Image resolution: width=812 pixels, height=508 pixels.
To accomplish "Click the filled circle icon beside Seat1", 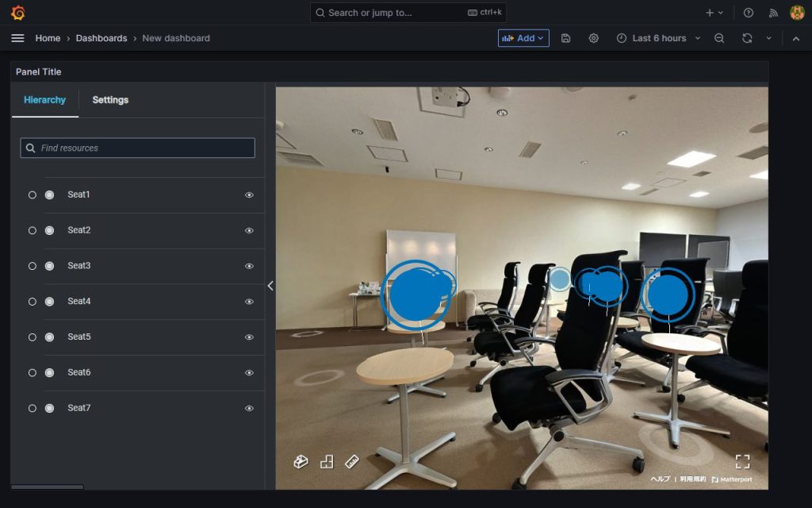I will (49, 195).
